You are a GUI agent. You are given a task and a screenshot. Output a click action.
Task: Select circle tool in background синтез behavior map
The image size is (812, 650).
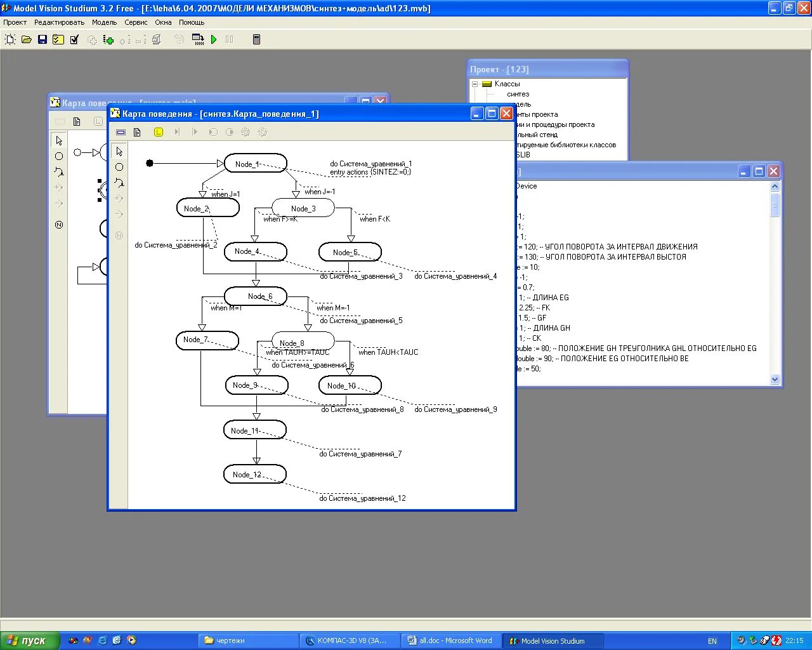pos(59,156)
